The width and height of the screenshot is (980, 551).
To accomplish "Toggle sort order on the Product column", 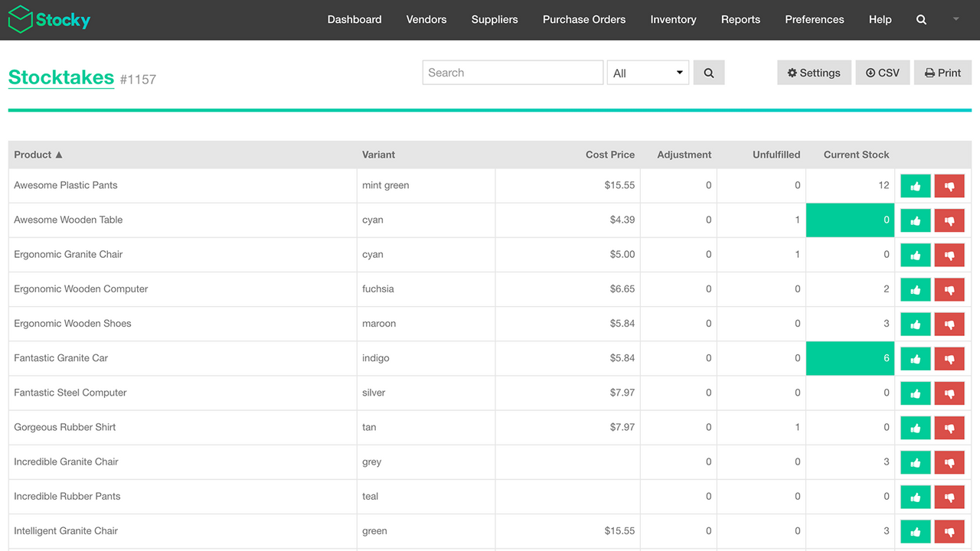I will 38,155.
